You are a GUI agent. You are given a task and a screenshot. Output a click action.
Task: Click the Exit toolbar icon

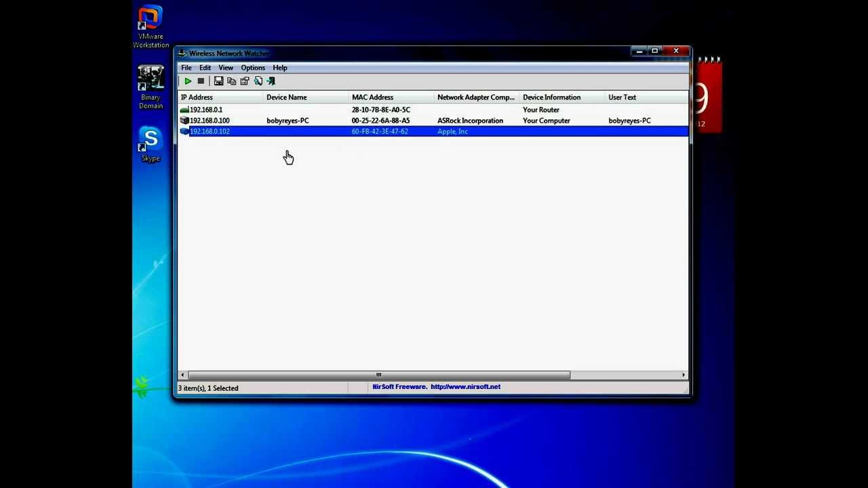tap(271, 81)
